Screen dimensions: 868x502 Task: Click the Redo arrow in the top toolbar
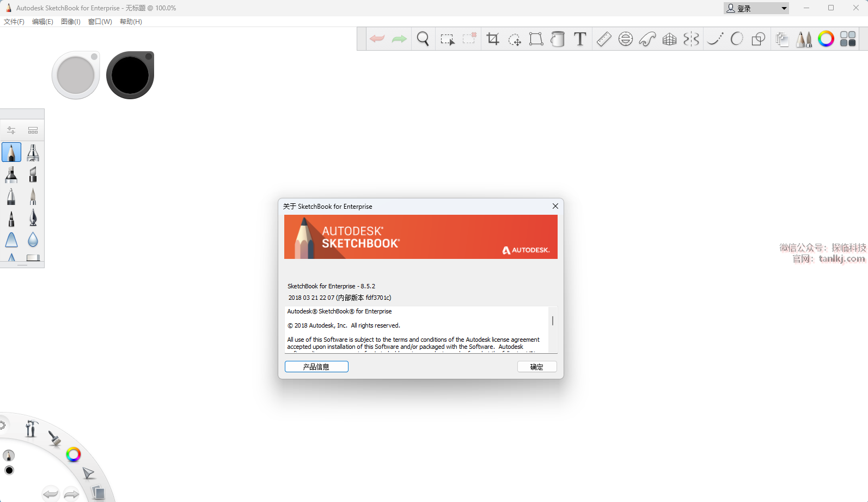coord(399,39)
